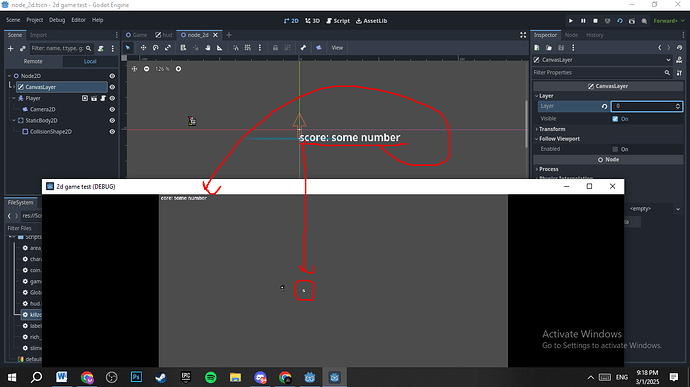The height and width of the screenshot is (387, 690).
Task: Stop the running project
Action: tap(595, 21)
